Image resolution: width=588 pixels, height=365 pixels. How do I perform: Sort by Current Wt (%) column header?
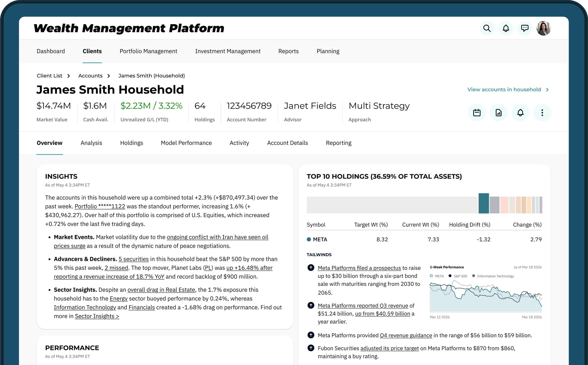[421, 225]
